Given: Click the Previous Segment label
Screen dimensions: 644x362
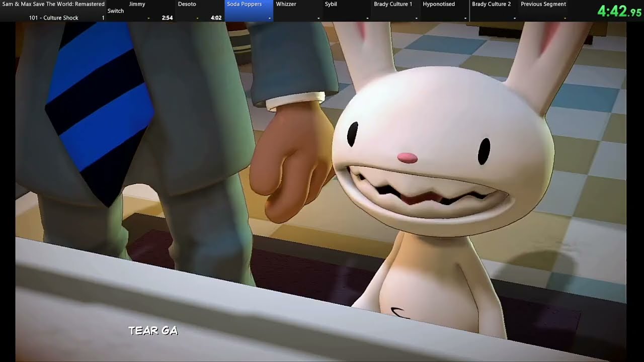Looking at the screenshot, I should (543, 4).
